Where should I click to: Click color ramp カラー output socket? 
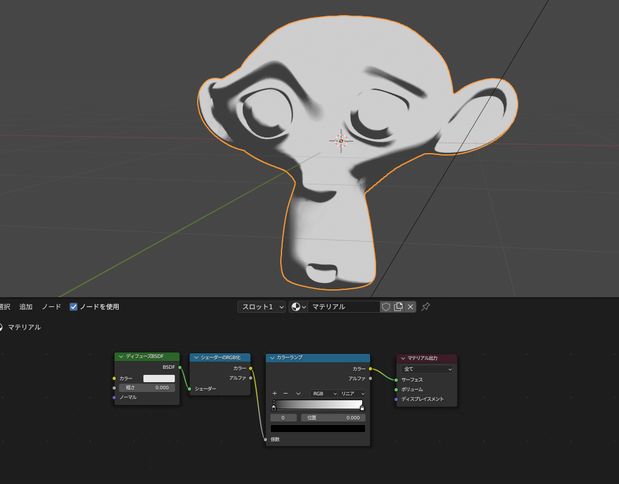point(370,369)
